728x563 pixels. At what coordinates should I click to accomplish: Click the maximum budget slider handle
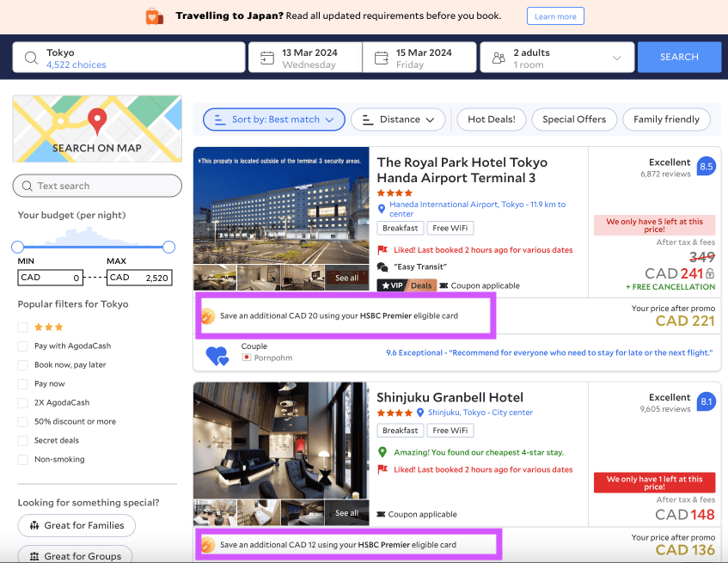pos(168,248)
